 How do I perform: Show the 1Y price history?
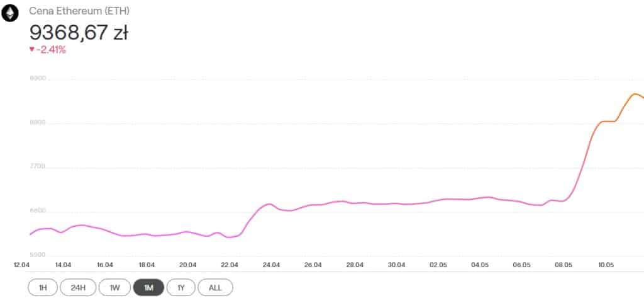tap(180, 287)
